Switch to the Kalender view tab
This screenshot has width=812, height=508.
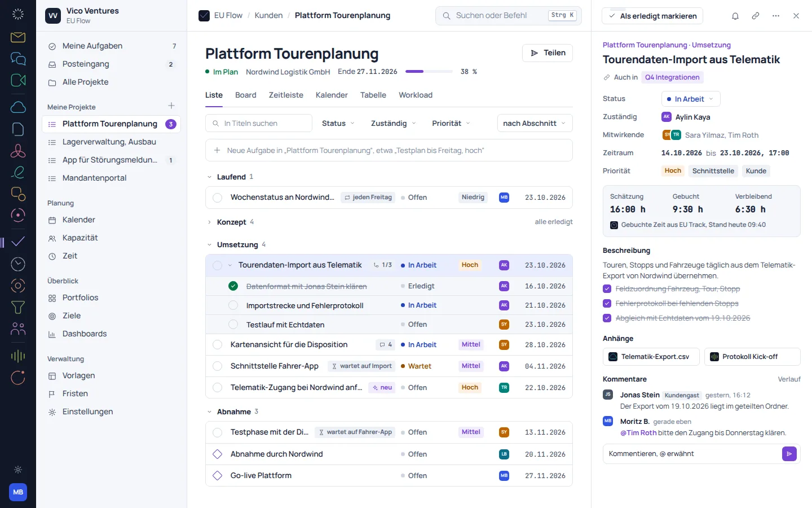pyautogui.click(x=332, y=95)
